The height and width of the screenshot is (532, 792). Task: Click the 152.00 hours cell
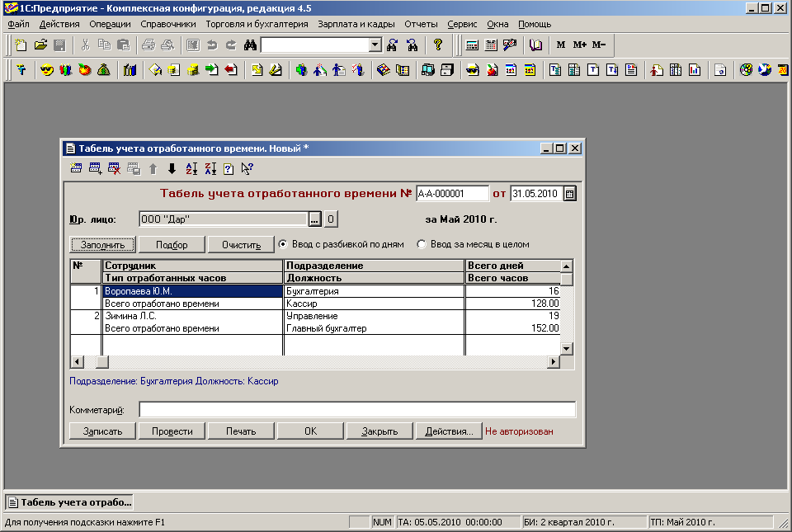[x=512, y=328]
